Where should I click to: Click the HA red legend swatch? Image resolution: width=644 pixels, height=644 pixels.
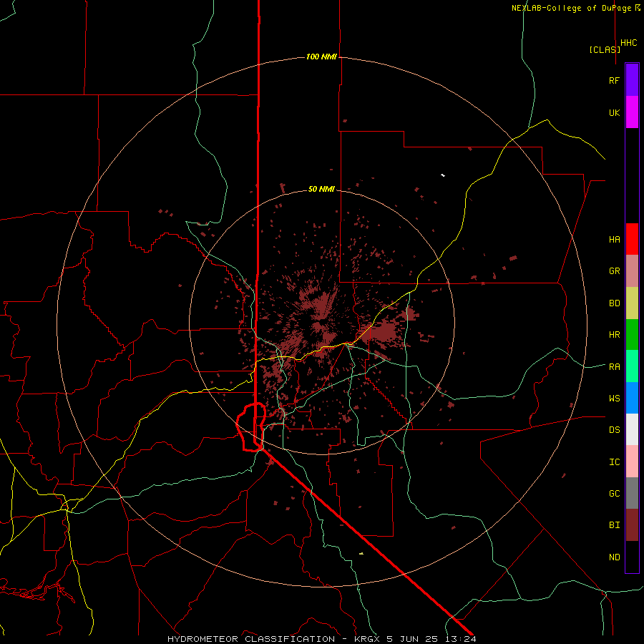pyautogui.click(x=632, y=239)
